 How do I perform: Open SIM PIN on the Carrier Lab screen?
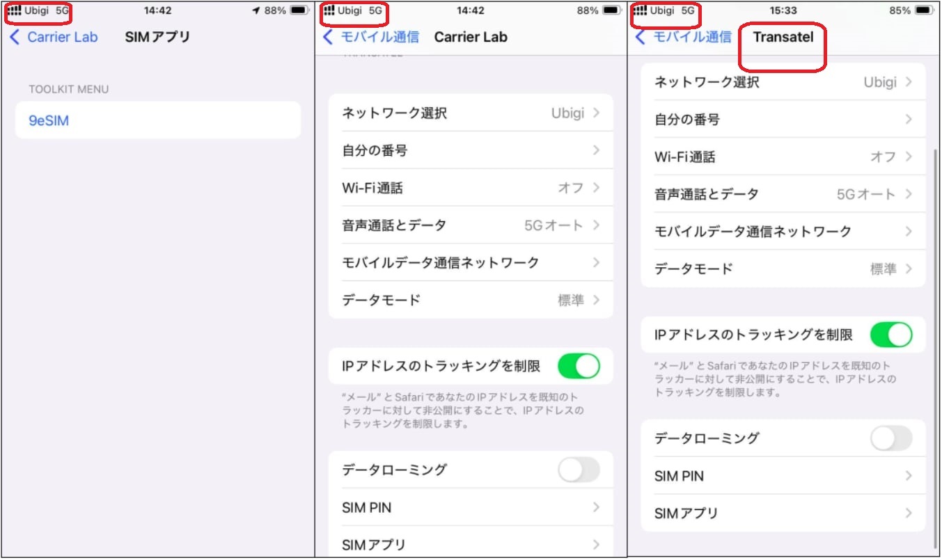point(471,507)
